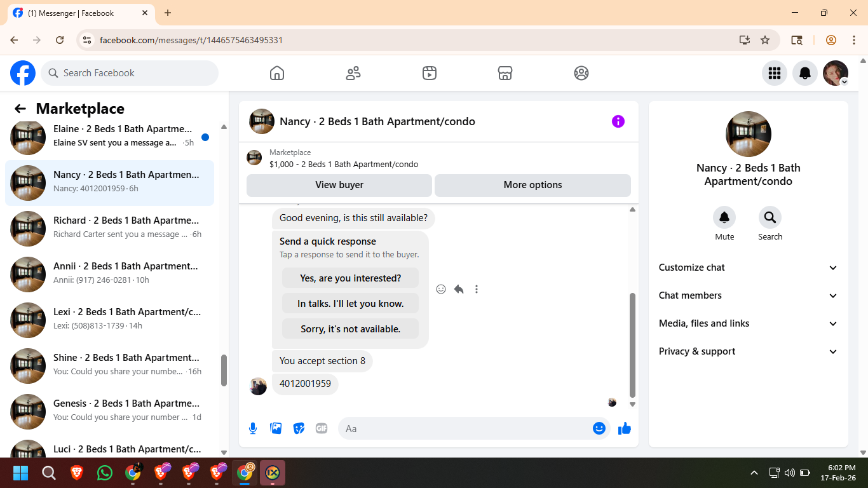Viewport: 868px width, 488px height.
Task: Send "In talks. I'll let you know." response
Action: pos(351,303)
